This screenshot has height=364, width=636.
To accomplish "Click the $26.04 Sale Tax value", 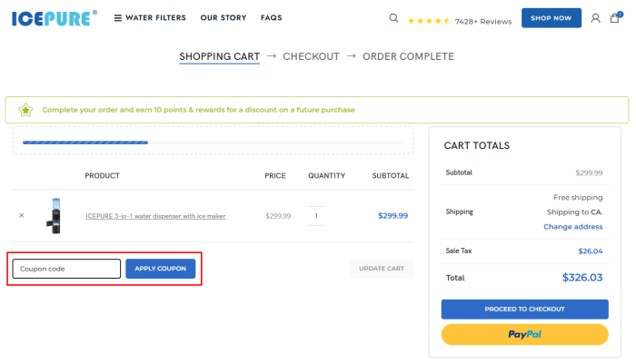I will [591, 251].
